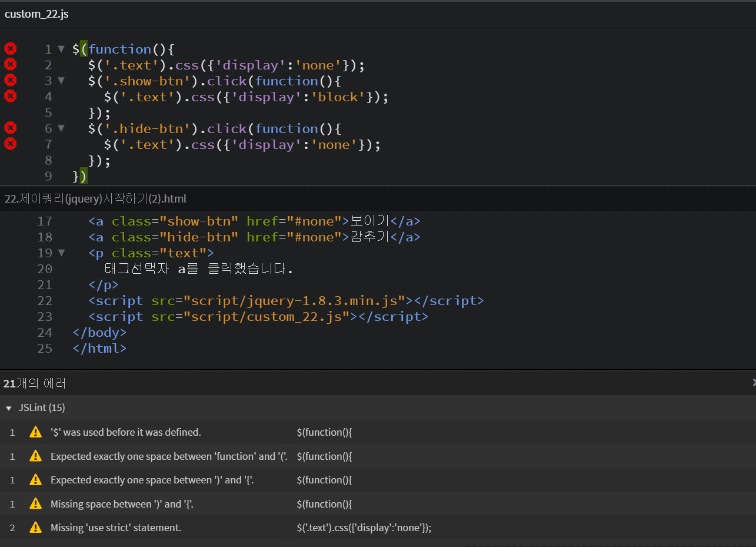Place cursor on 'block' value on line 4

pyautogui.click(x=337, y=97)
